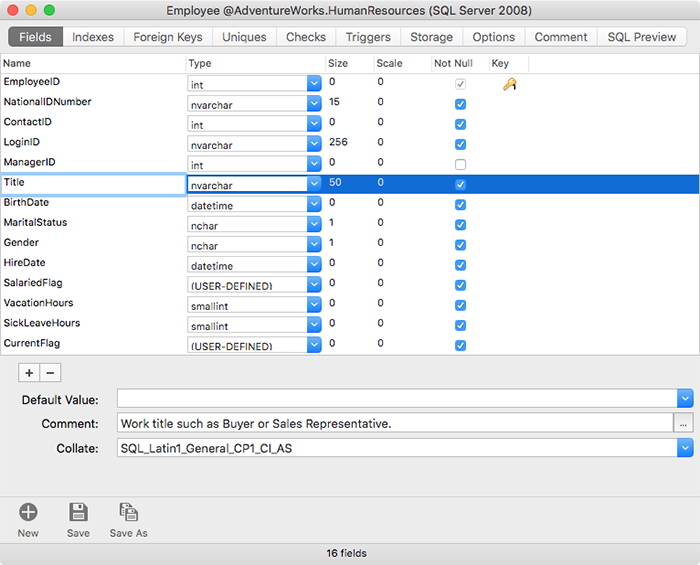This screenshot has width=700, height=565.
Task: Open the type dropdown for EmployeeID
Action: point(314,83)
